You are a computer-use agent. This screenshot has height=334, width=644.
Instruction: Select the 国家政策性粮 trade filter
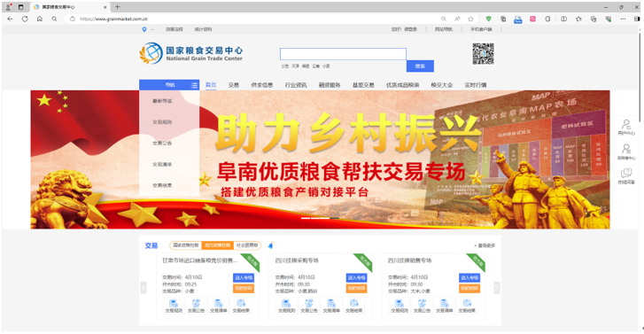point(186,245)
